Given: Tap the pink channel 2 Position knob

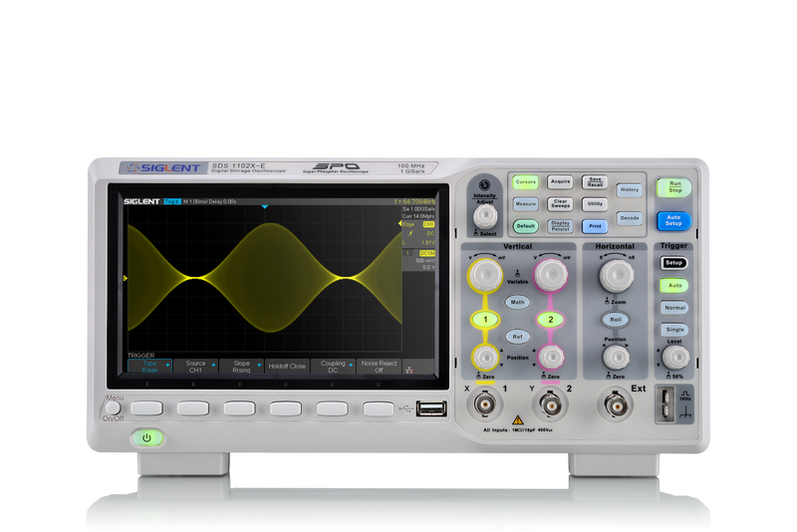Looking at the screenshot, I should click(551, 358).
